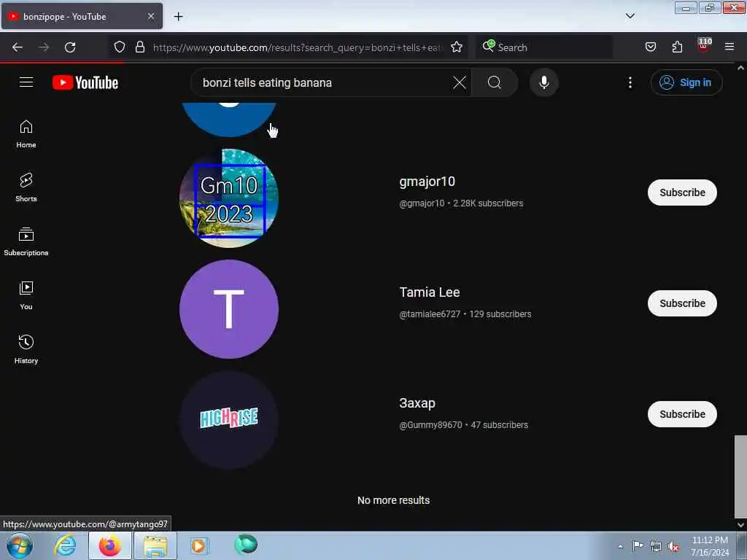
Task: Go to Home in sidebar
Action: [26, 134]
